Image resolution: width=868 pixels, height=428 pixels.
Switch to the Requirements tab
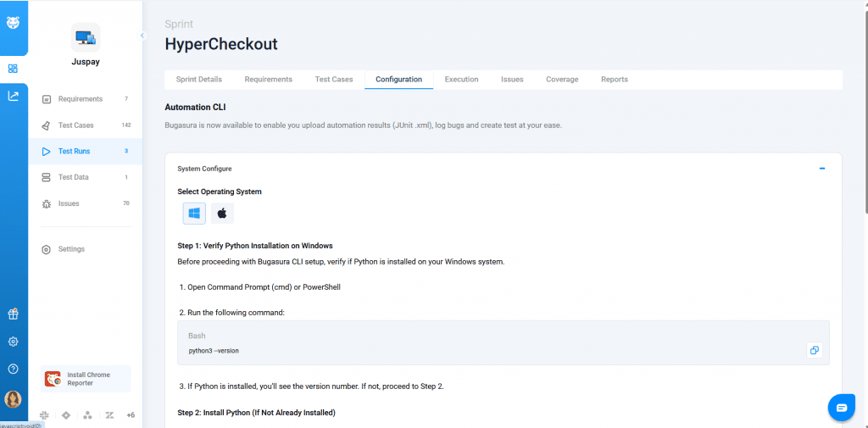coord(269,79)
